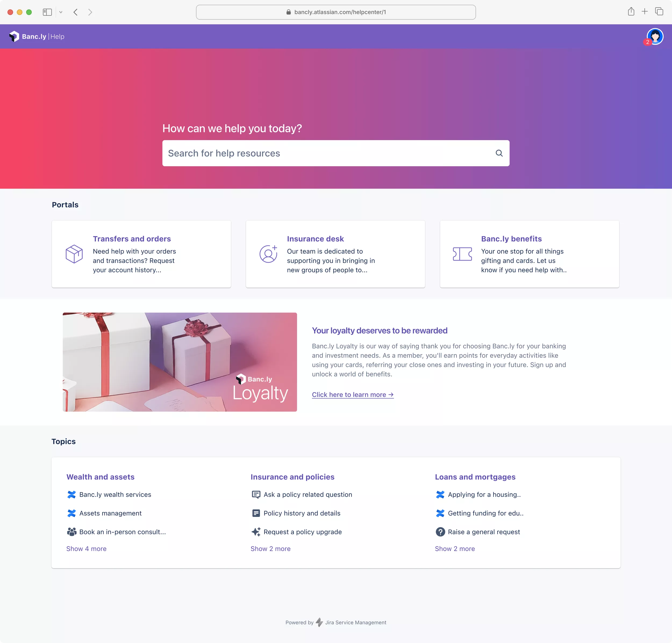This screenshot has width=672, height=643.
Task: Open Policy history and details
Action: click(302, 513)
